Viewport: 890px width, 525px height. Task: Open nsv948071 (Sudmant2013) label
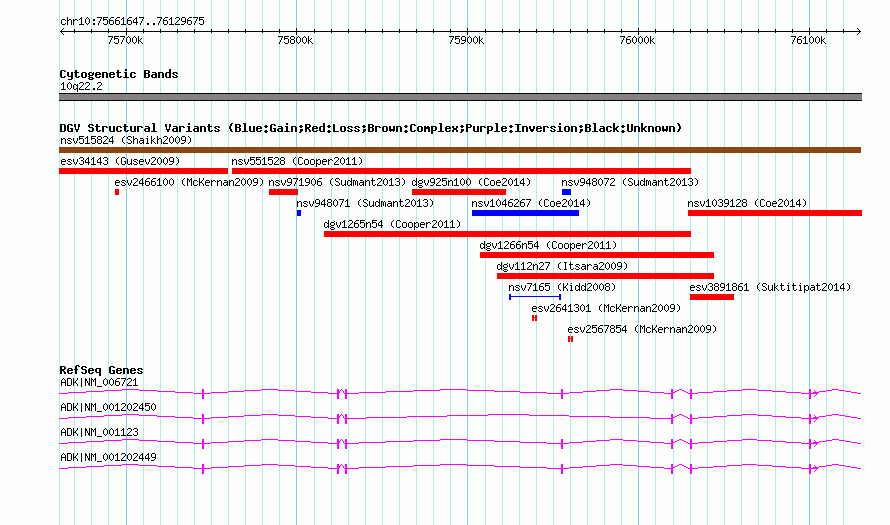(x=365, y=203)
